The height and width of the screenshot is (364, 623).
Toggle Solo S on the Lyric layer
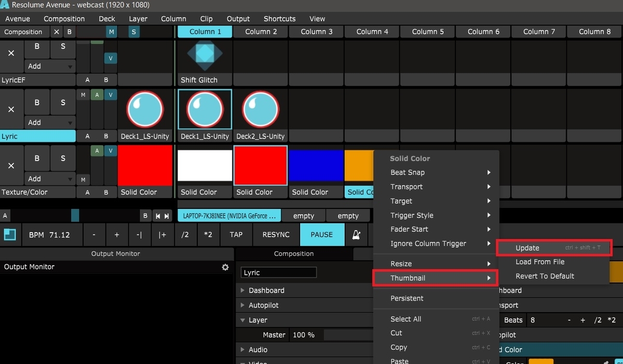[x=63, y=103]
